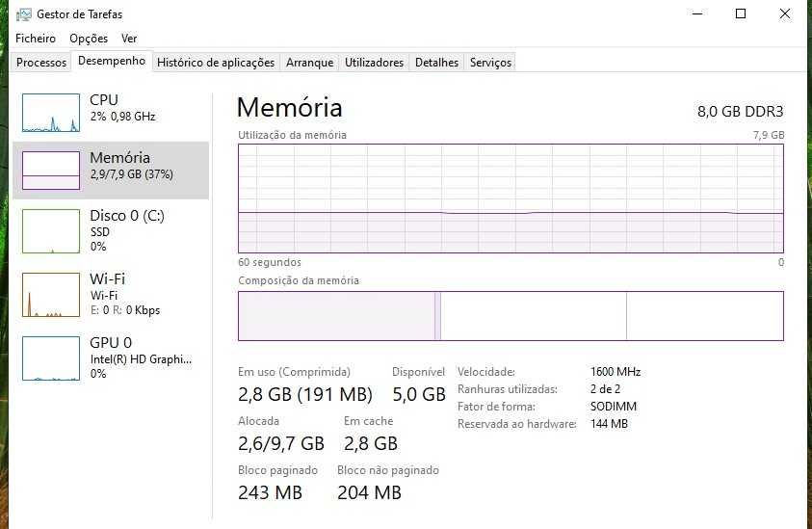
Task: Switch to the Utilizadores tab
Action: (374, 63)
